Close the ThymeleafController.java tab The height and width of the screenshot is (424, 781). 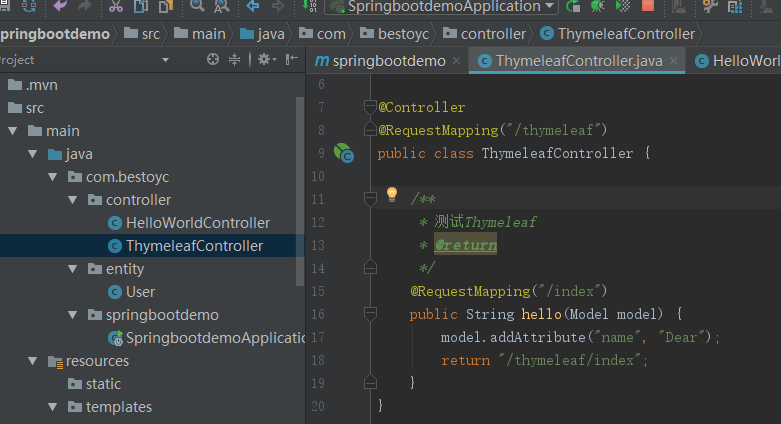(673, 61)
